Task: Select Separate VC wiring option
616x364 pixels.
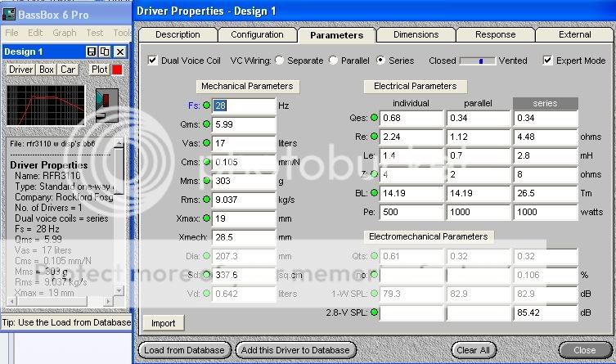Action: [x=279, y=61]
